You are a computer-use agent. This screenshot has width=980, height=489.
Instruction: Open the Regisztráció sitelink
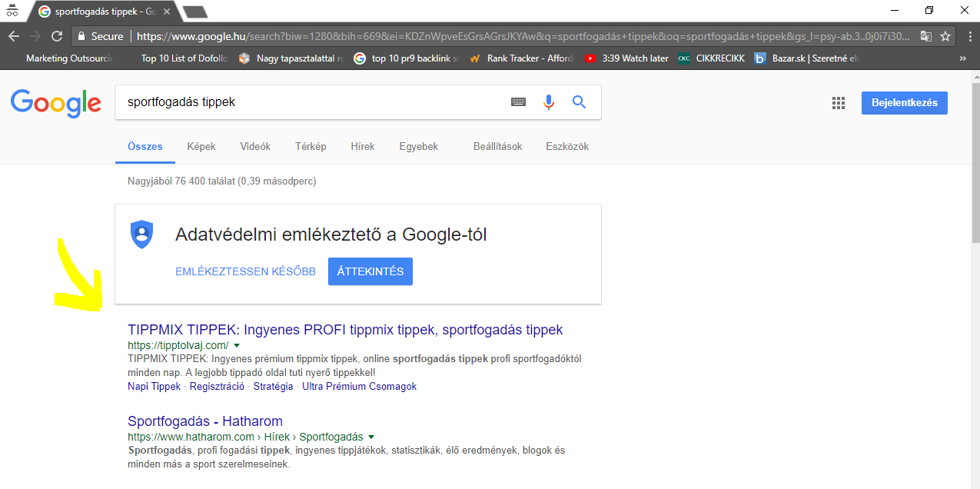pyautogui.click(x=218, y=387)
